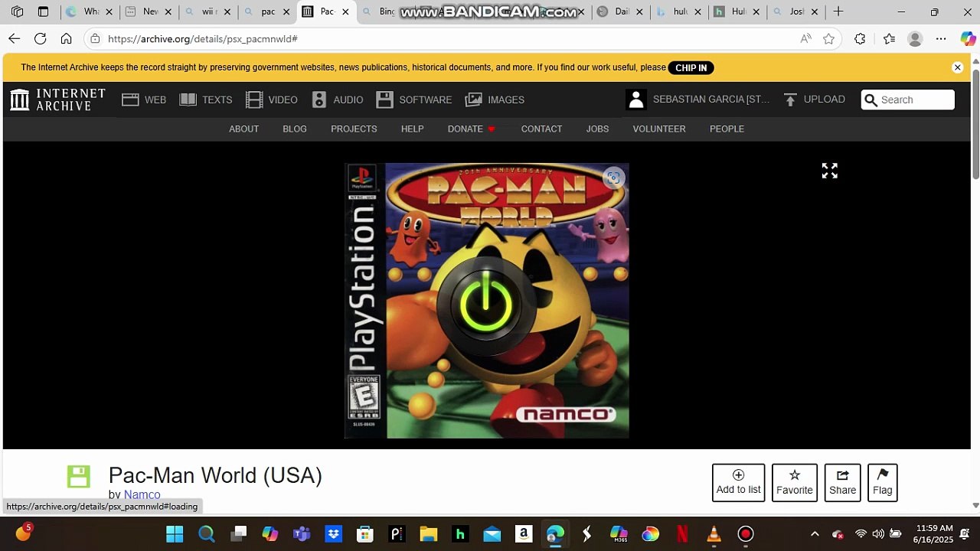Screen dimensions: 980x551
Task: Open the Favorites list icon in the toolbar
Action: click(889, 38)
